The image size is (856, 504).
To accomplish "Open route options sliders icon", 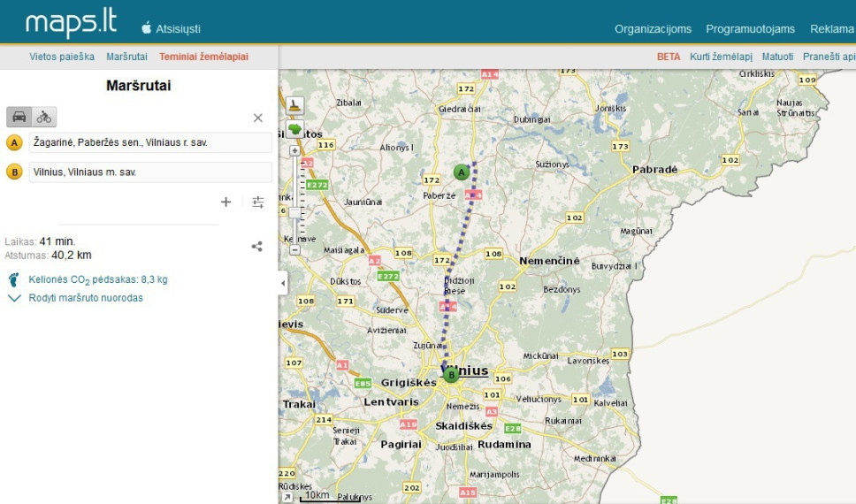I will tap(258, 202).
